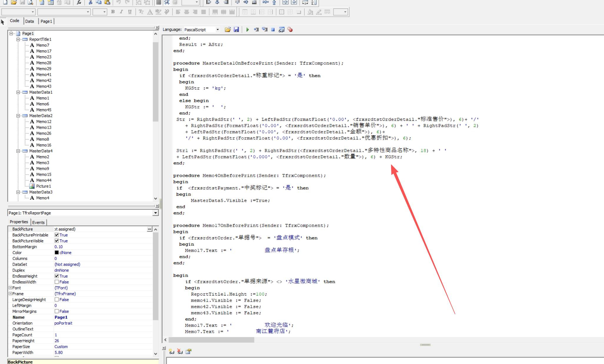
Task: Toggle the BackPicturePrintable checkbox
Action: (x=56, y=235)
